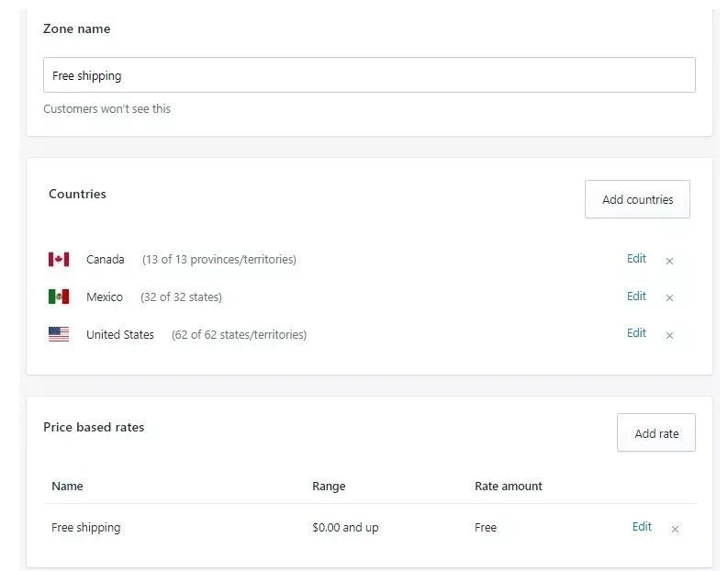Open the Edit link for Mexico

tap(636, 297)
